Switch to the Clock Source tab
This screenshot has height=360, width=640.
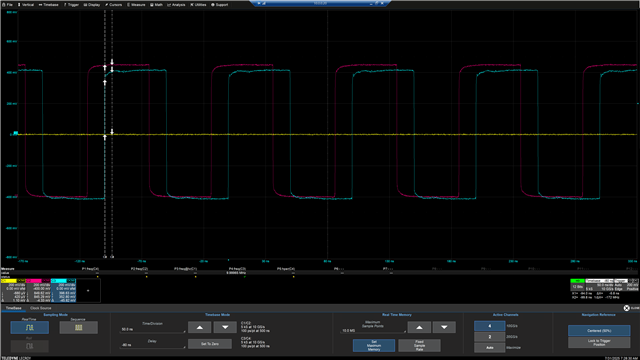[40, 308]
